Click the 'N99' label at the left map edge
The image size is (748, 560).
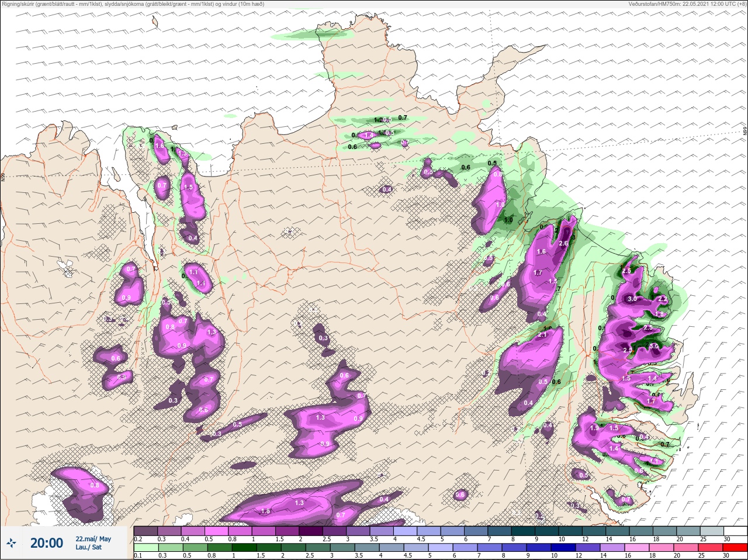2,177
